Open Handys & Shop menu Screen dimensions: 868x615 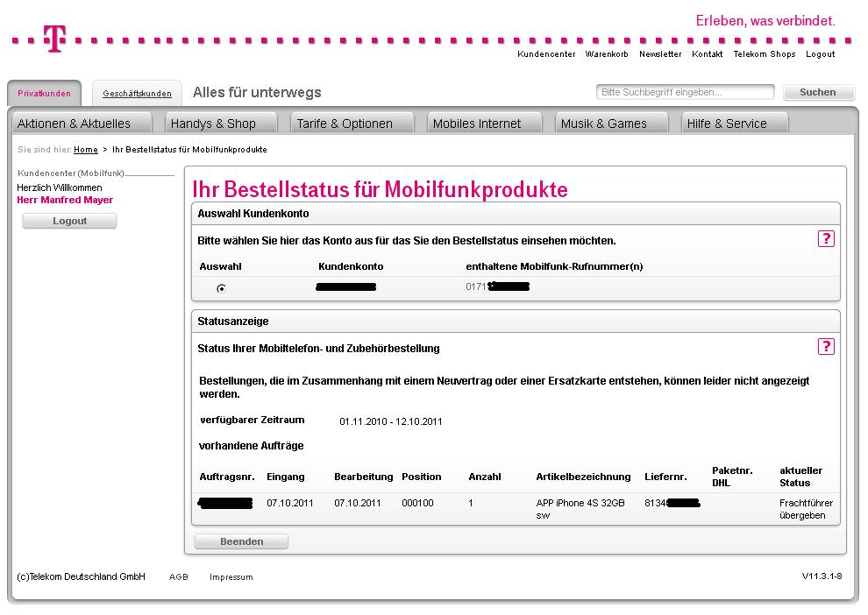coord(213,124)
